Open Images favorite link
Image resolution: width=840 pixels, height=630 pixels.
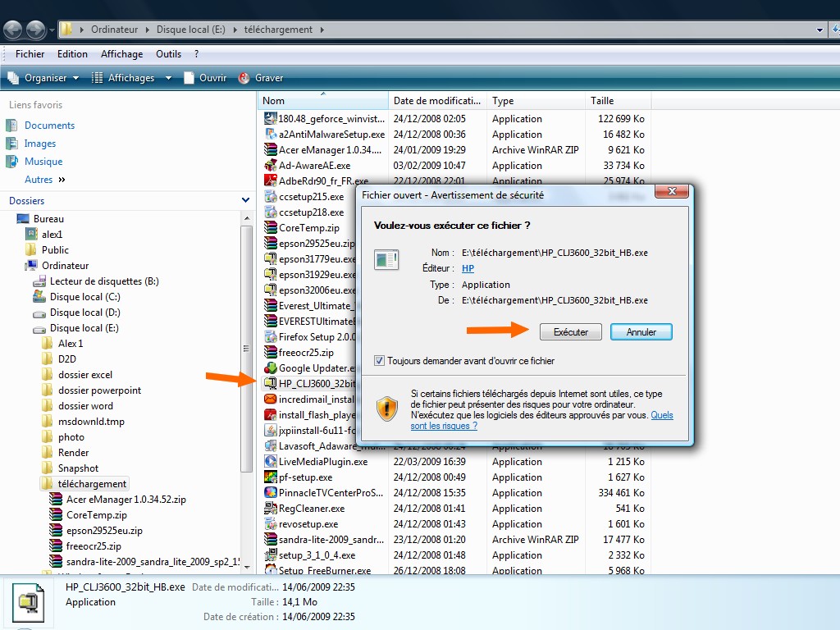[39, 144]
